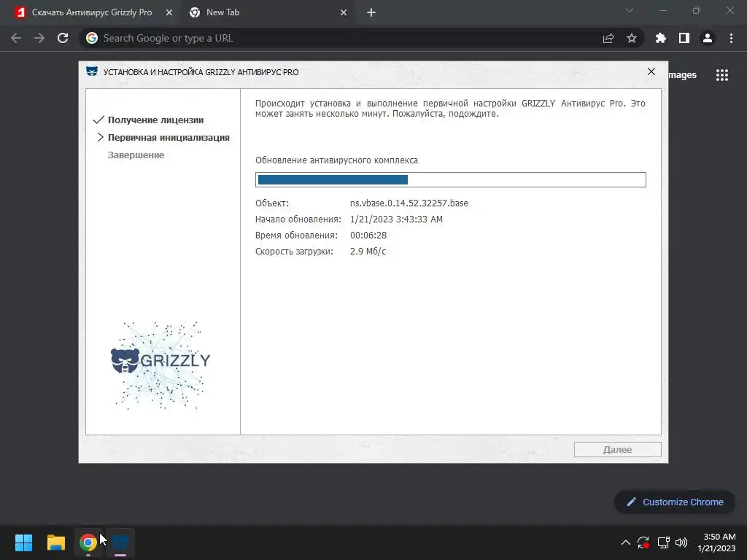Click the Grizzly installer taskbar icon
The image size is (747, 560).
[x=120, y=542]
